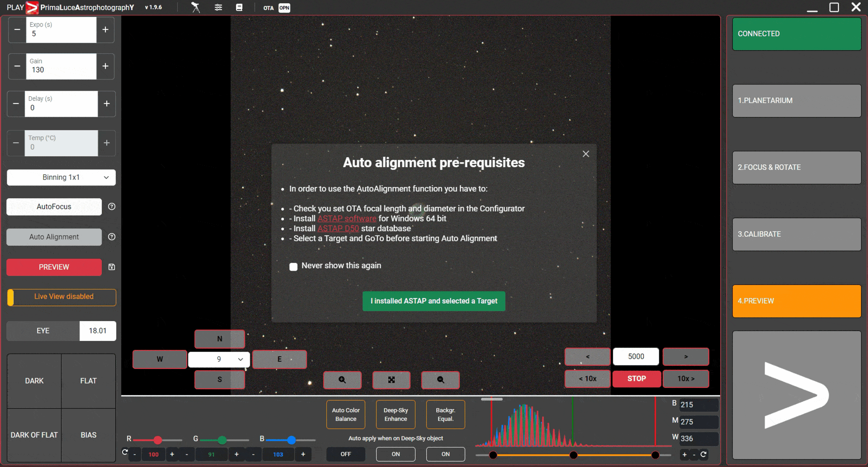
Task: Toggle Live View disabled switch
Action: click(x=61, y=297)
